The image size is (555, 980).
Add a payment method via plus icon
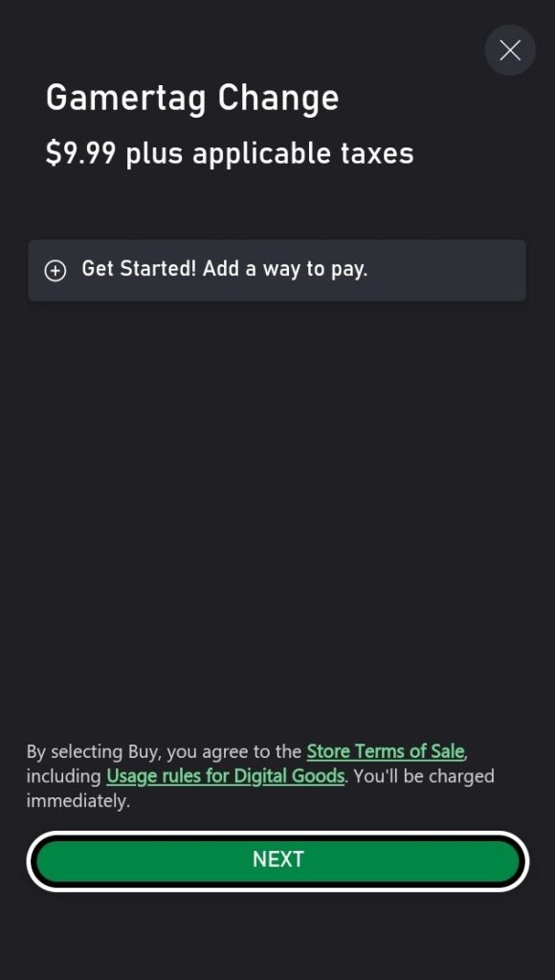55,271
